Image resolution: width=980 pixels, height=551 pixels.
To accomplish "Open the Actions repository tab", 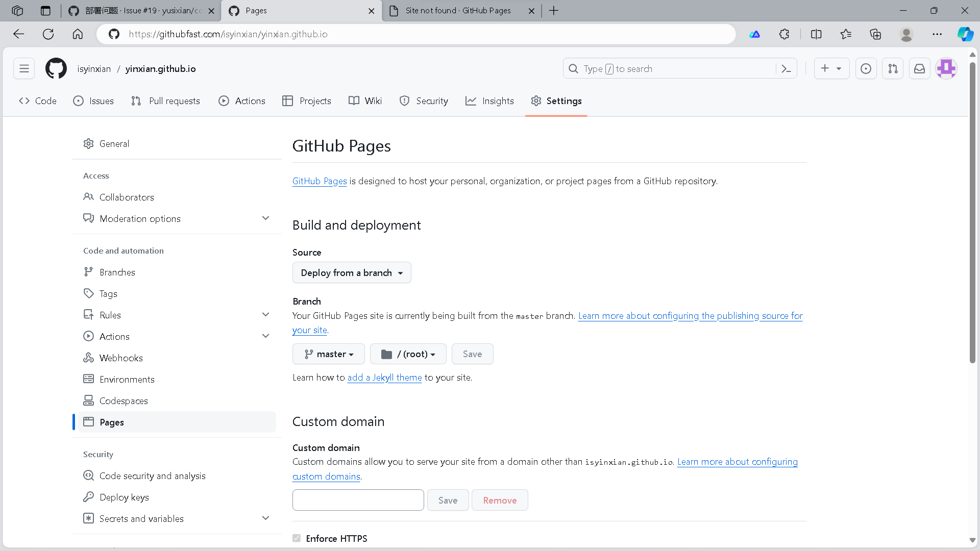I will pyautogui.click(x=242, y=101).
